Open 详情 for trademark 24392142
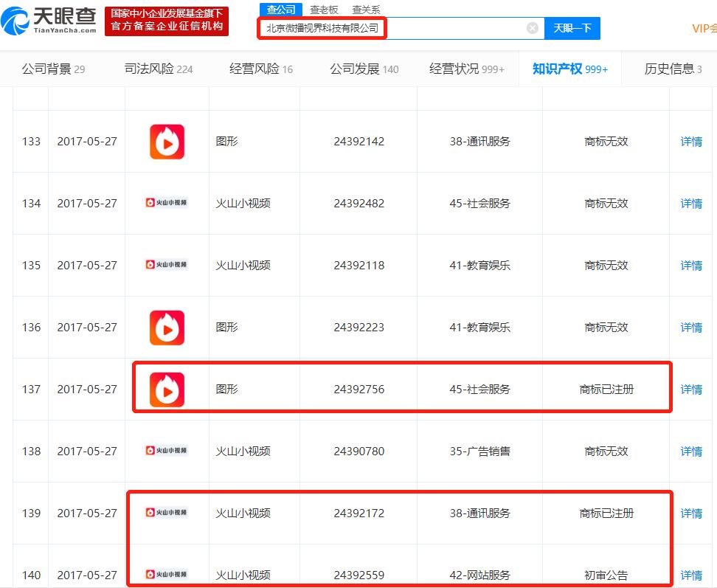The image size is (717, 588). [691, 142]
